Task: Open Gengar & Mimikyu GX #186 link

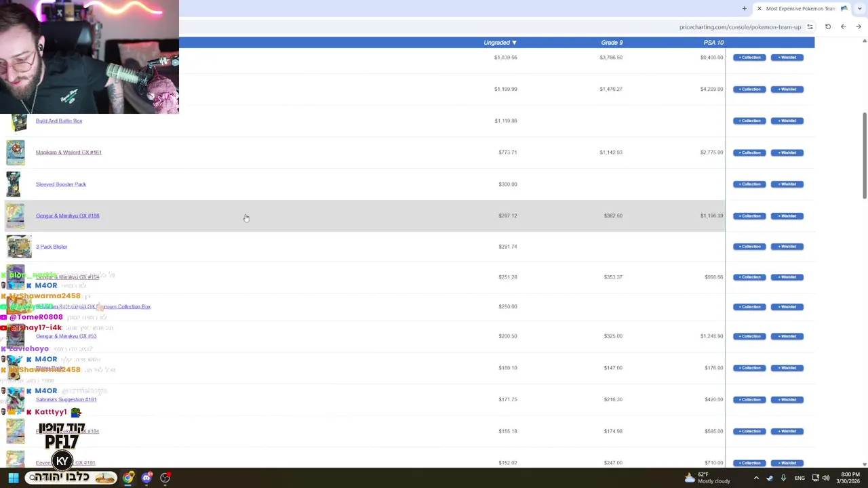Action: pos(68,216)
